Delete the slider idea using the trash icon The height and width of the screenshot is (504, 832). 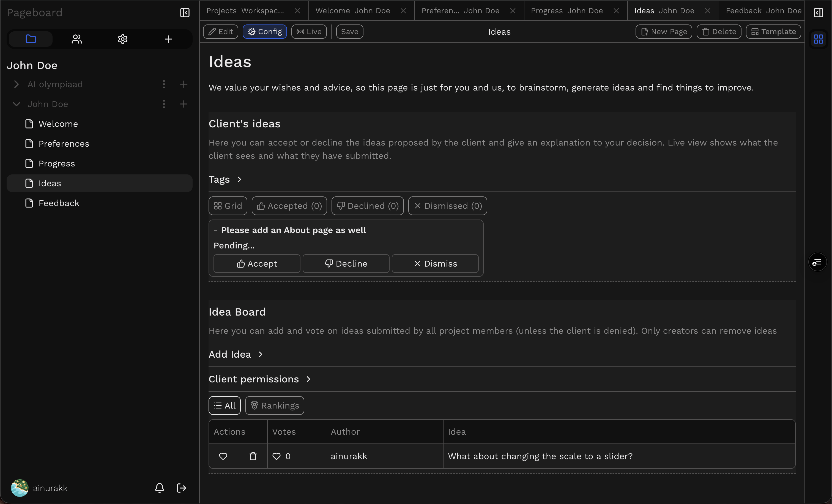point(253,456)
